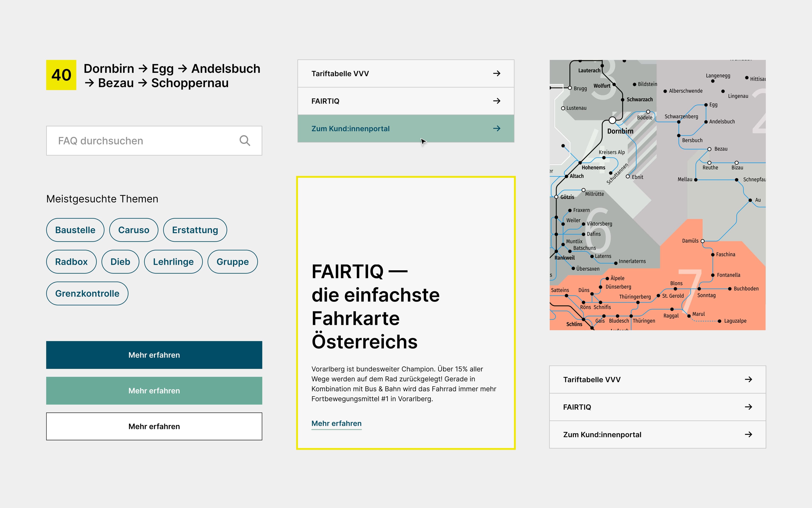Focus the FAQ durchsuchen search field
The height and width of the screenshot is (508, 812).
[154, 140]
